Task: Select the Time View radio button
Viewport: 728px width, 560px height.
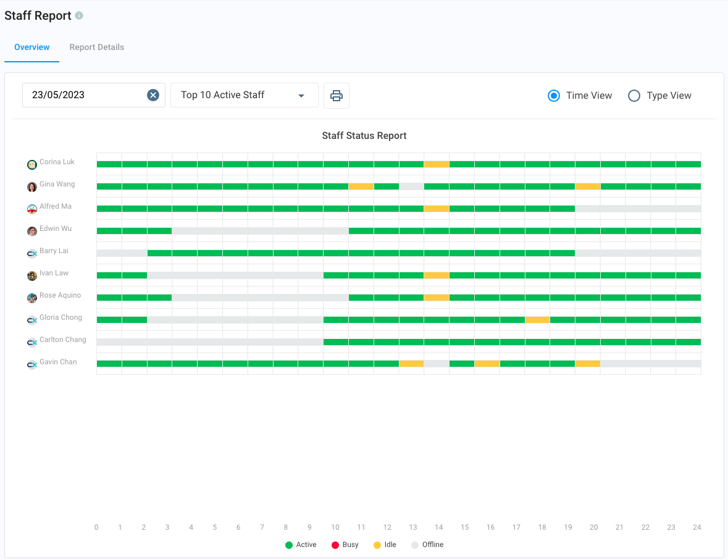Action: [x=554, y=96]
